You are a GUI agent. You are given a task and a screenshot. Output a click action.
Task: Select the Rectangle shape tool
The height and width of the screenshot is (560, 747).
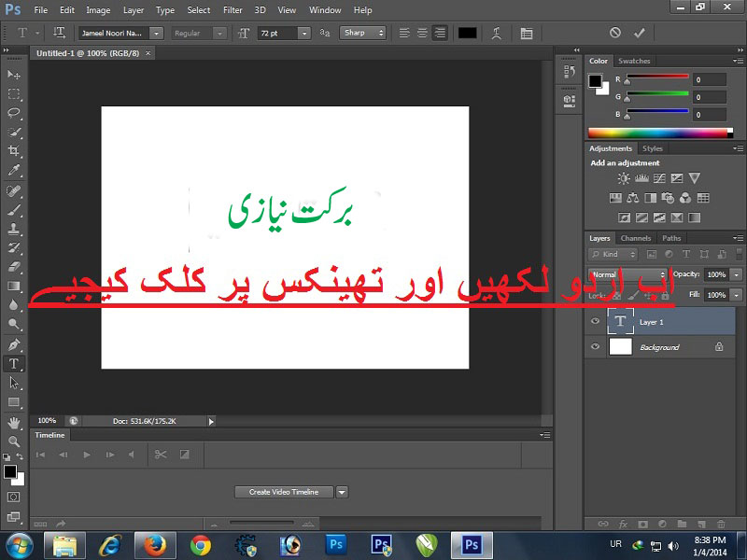click(x=14, y=402)
